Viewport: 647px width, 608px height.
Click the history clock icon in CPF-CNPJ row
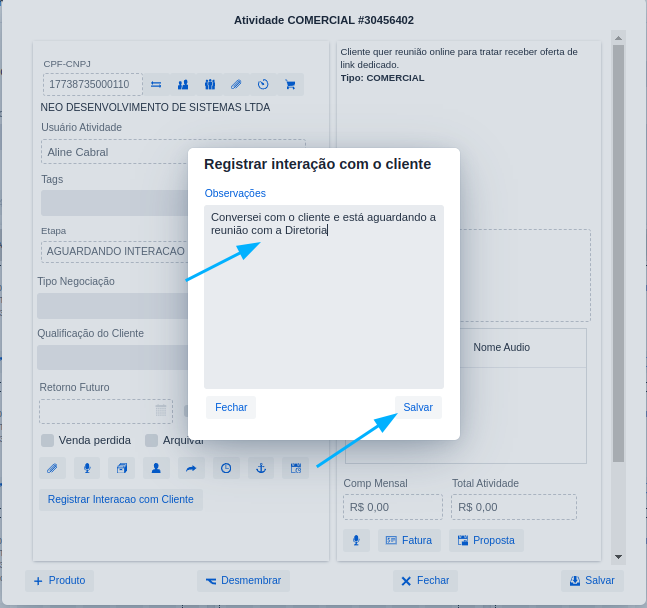(263, 85)
